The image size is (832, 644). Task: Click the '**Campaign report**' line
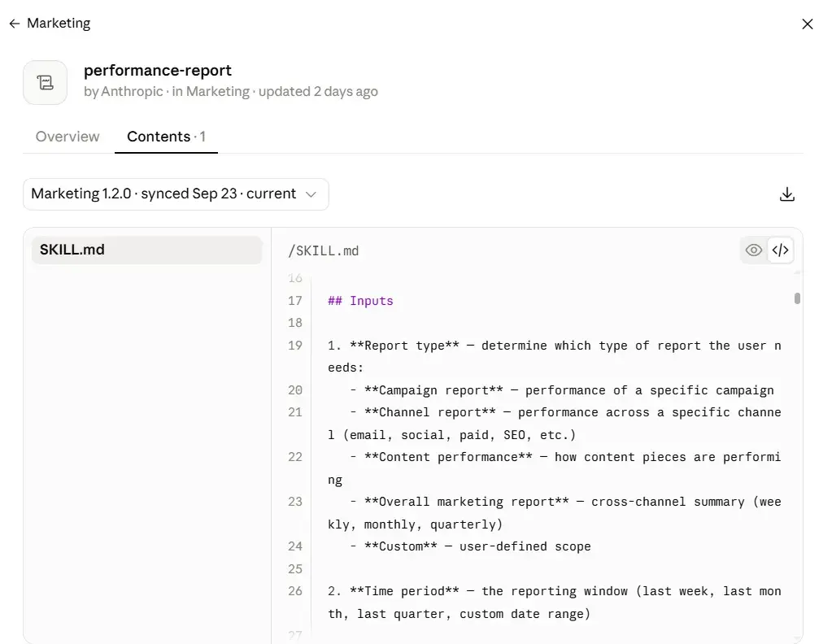(561, 390)
